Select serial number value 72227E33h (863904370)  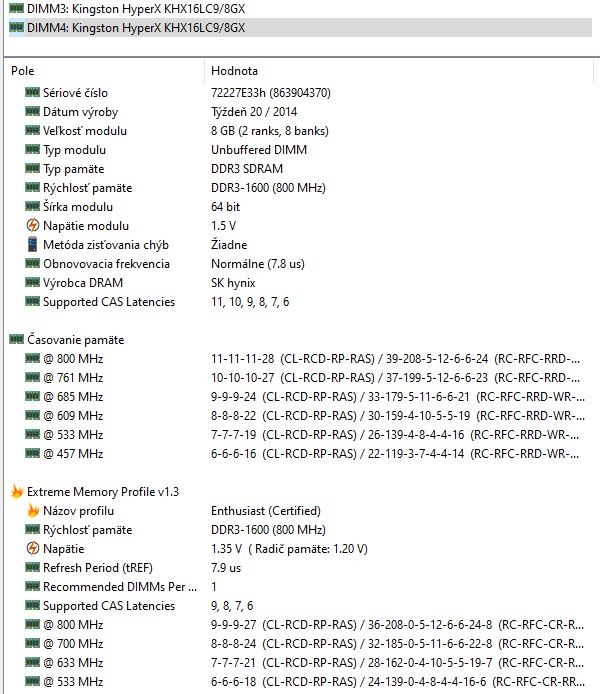(x=271, y=93)
